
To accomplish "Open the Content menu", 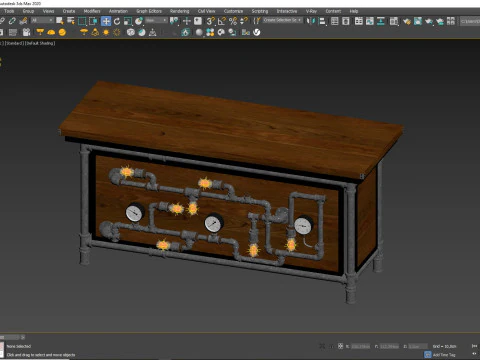I will point(333,11).
